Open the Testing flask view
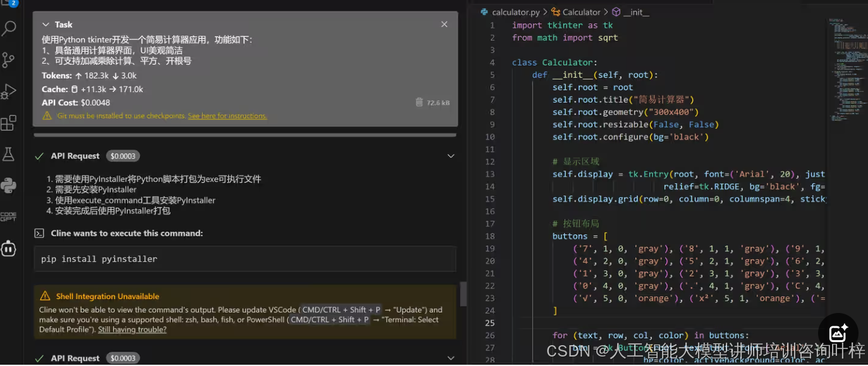Screen dimensions: 868x366 pyautogui.click(x=9, y=154)
